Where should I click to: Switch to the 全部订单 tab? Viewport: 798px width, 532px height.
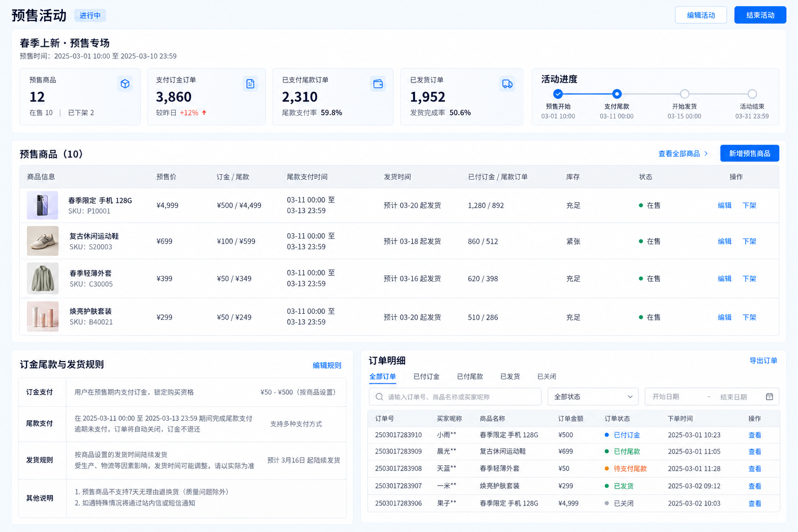coord(382,377)
